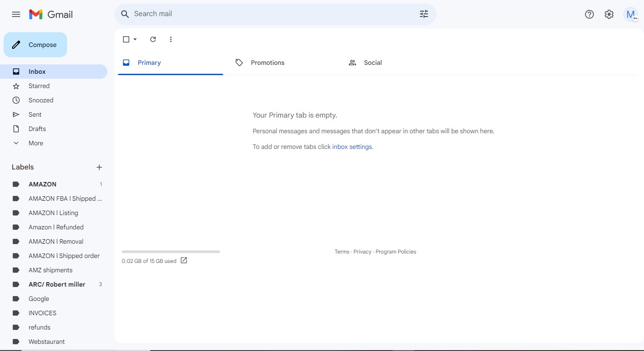
Task: Open the INVOICES label
Action: pyautogui.click(x=54, y=313)
